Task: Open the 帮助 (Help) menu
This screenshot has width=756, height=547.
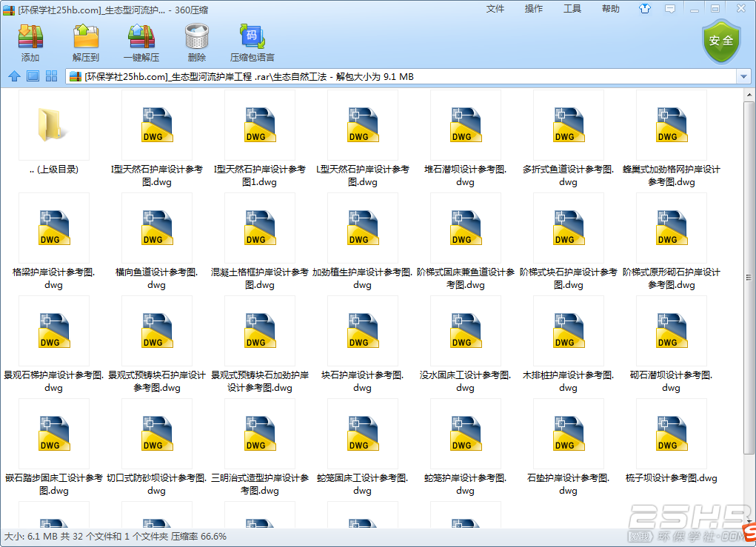Action: point(610,9)
